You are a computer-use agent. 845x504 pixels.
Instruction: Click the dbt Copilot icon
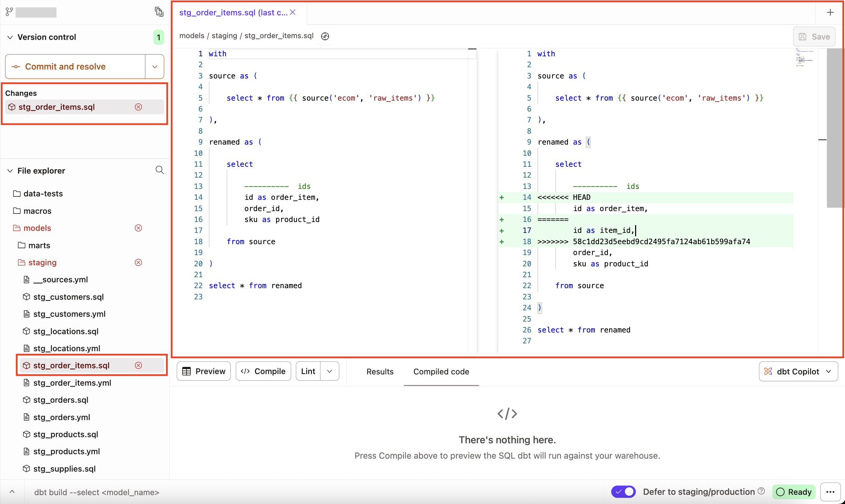768,371
